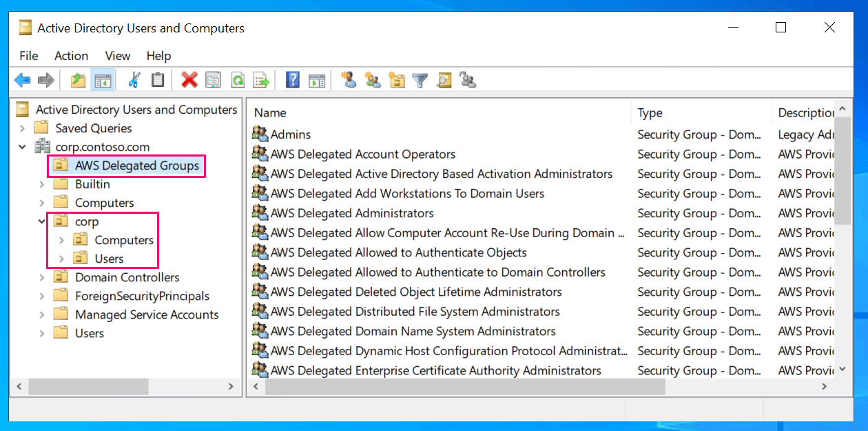Select the Managed Service Accounts tree item
868x431 pixels.
pyautogui.click(x=147, y=314)
